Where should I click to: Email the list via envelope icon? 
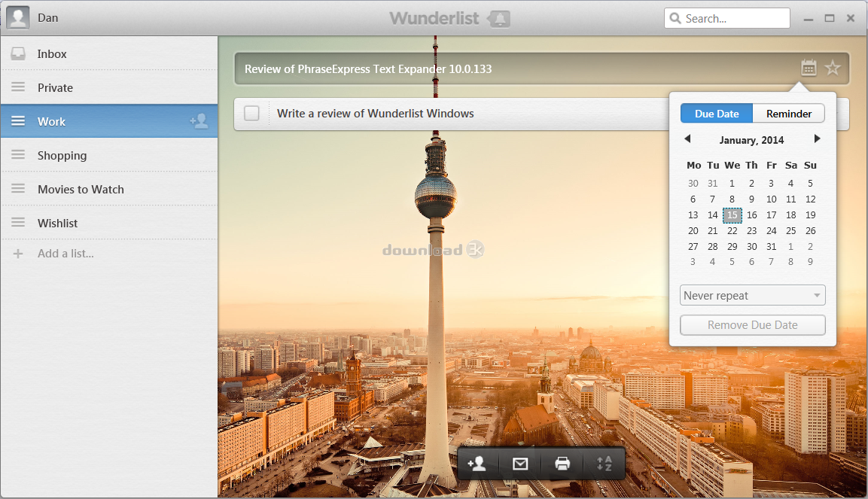[x=519, y=464]
